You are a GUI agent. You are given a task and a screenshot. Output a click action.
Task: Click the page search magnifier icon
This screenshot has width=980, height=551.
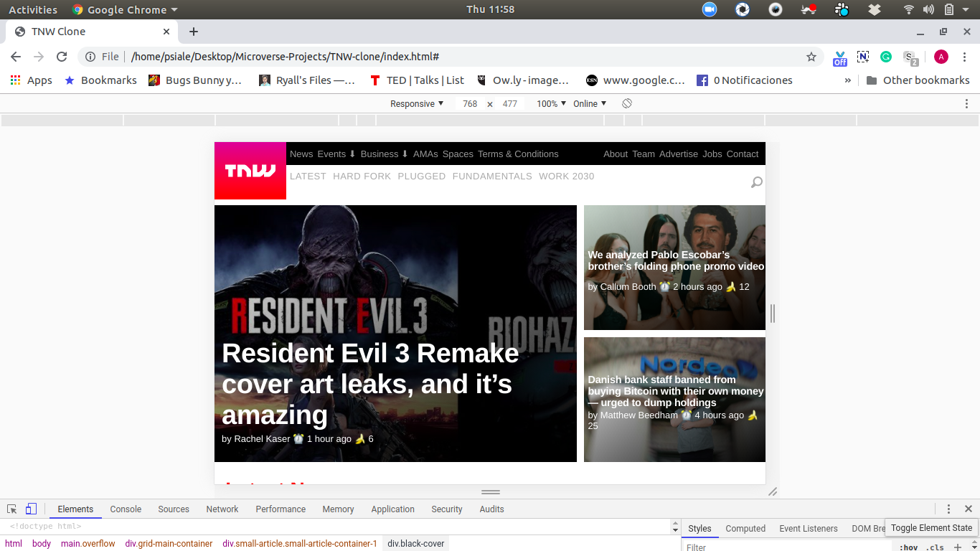click(756, 182)
